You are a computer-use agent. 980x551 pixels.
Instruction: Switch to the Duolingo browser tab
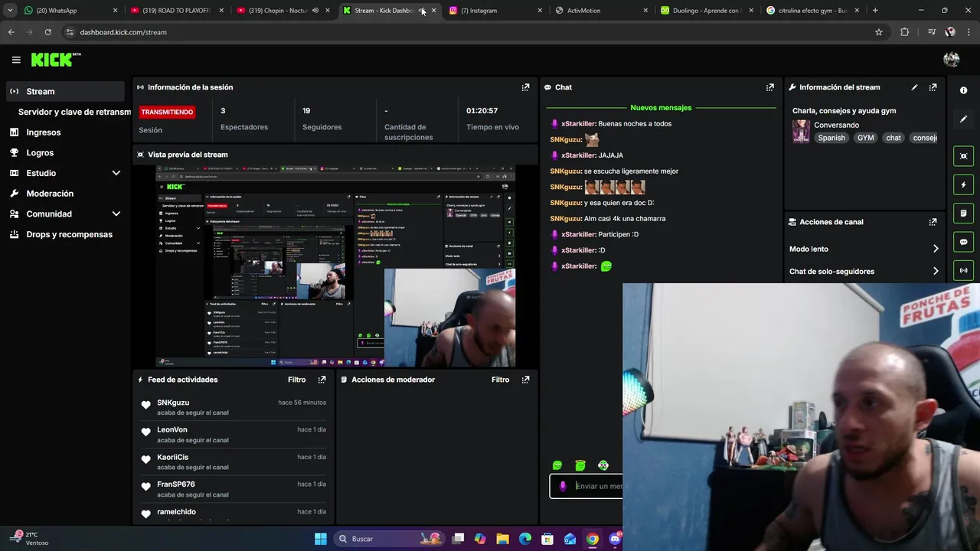click(x=707, y=11)
